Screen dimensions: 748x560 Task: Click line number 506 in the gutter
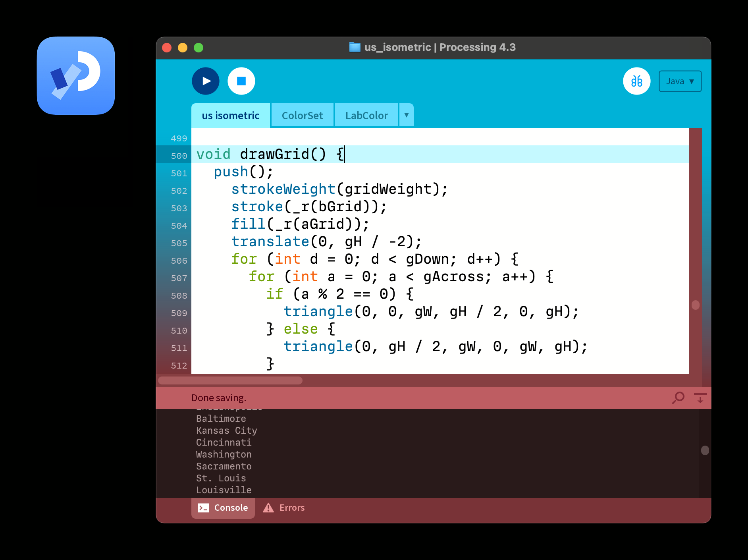tap(179, 261)
